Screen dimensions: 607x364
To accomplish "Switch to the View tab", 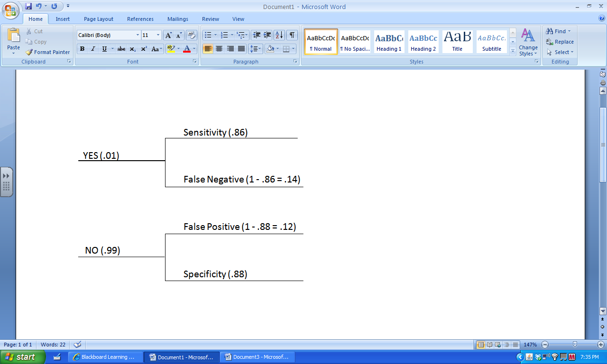I will [238, 19].
